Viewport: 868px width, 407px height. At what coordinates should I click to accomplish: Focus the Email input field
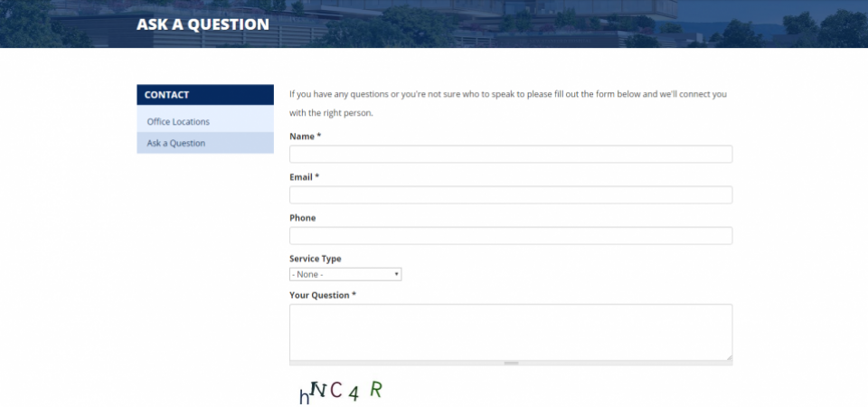point(510,195)
